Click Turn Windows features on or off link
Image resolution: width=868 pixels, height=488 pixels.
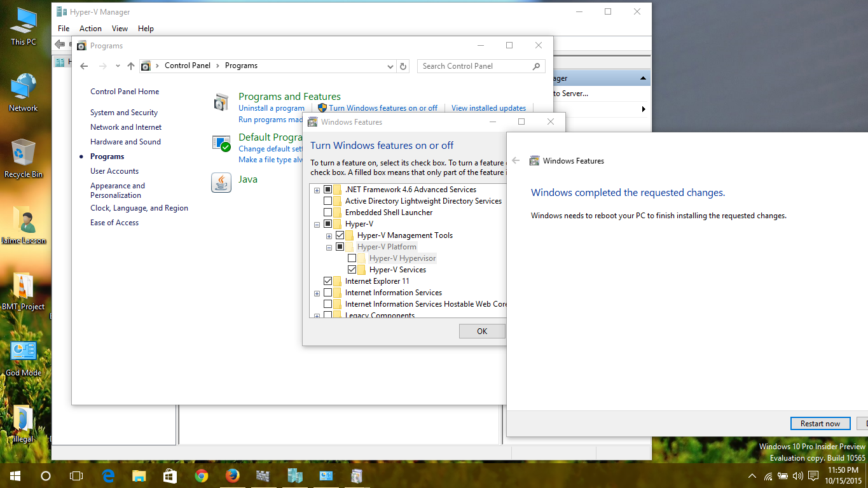383,108
